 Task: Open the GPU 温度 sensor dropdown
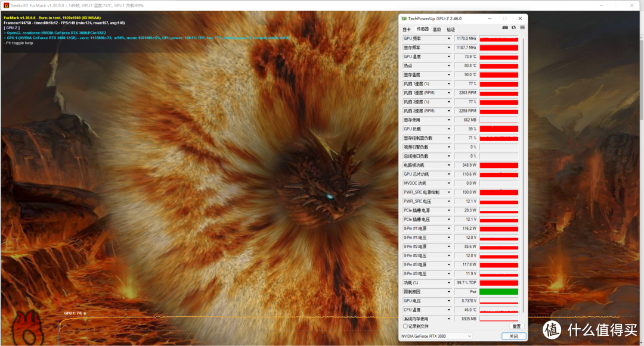coord(448,57)
